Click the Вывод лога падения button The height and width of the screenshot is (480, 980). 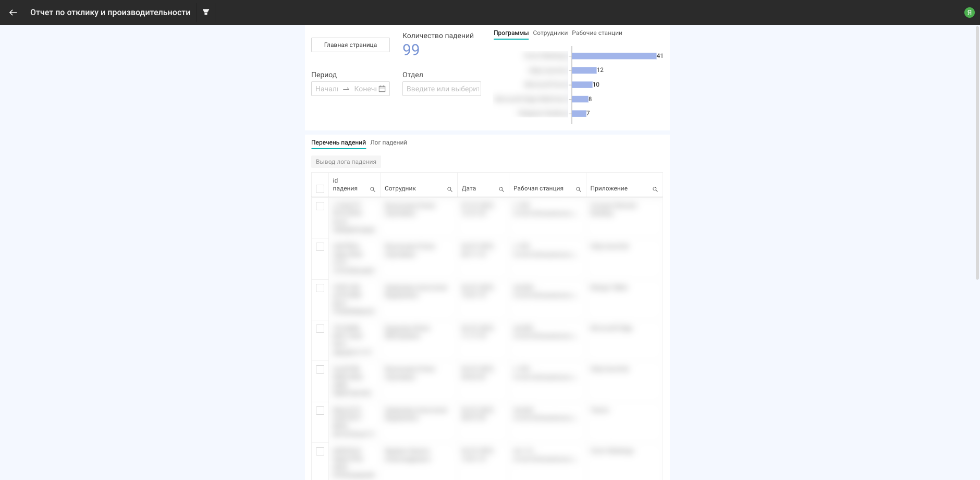tap(346, 162)
